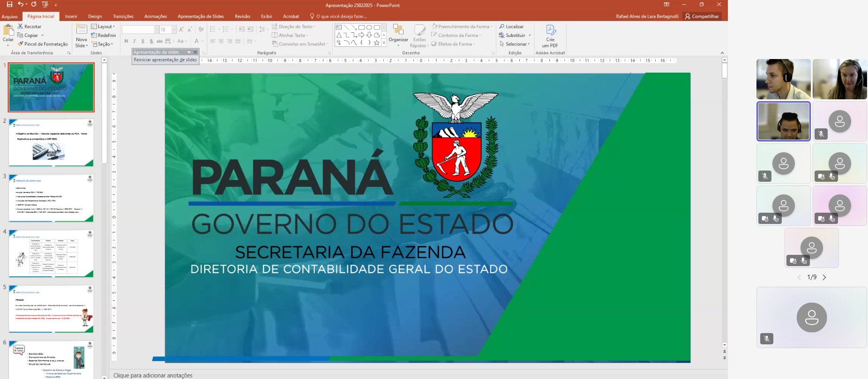Open Estilos Rápidos quick styles

point(419,36)
